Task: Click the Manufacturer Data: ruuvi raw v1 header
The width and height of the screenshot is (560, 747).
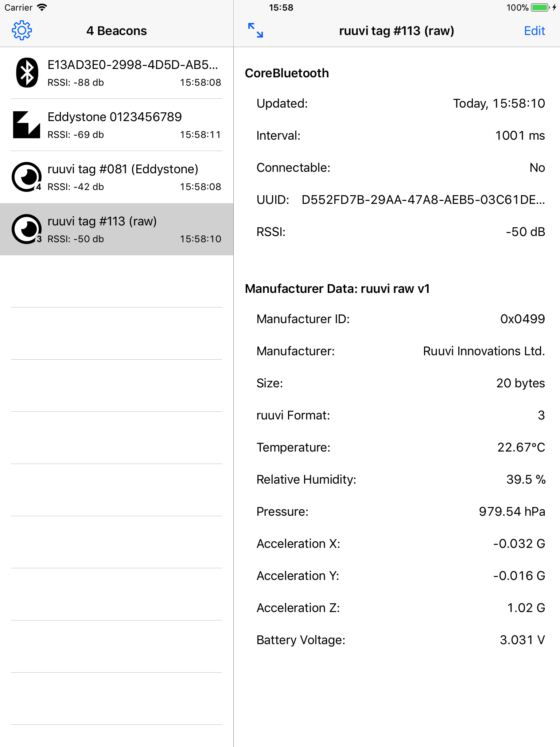Action: coord(337,289)
